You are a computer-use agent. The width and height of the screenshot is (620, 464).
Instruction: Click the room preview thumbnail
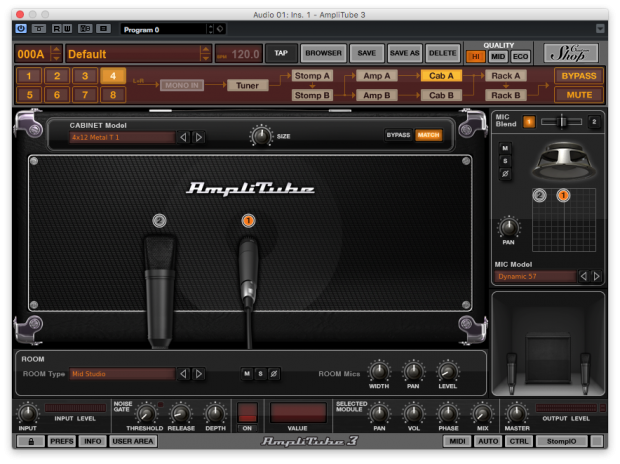pos(548,344)
